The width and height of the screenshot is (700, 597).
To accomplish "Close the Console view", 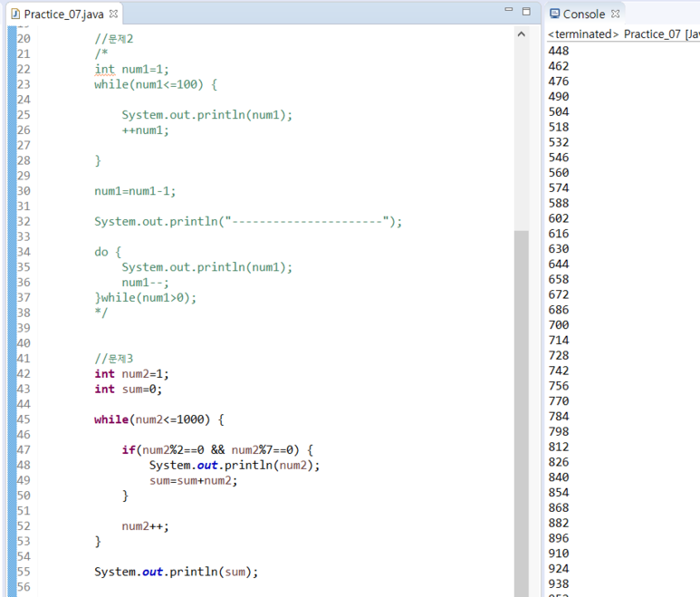I will (615, 14).
